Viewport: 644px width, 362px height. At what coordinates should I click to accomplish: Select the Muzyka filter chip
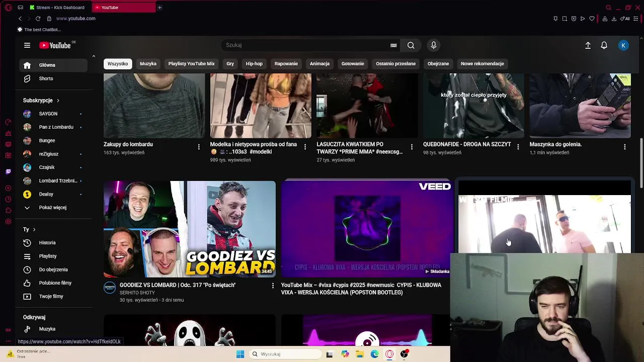click(148, 64)
